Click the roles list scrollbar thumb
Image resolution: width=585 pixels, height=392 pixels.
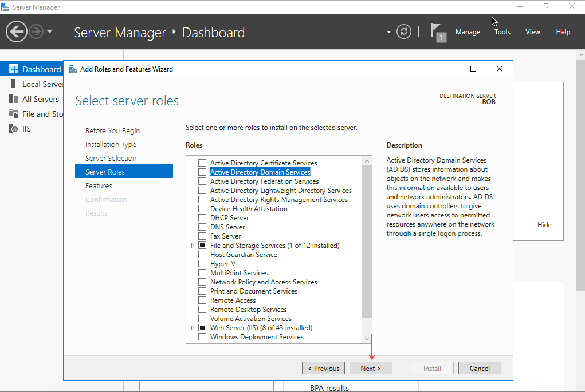click(367, 241)
